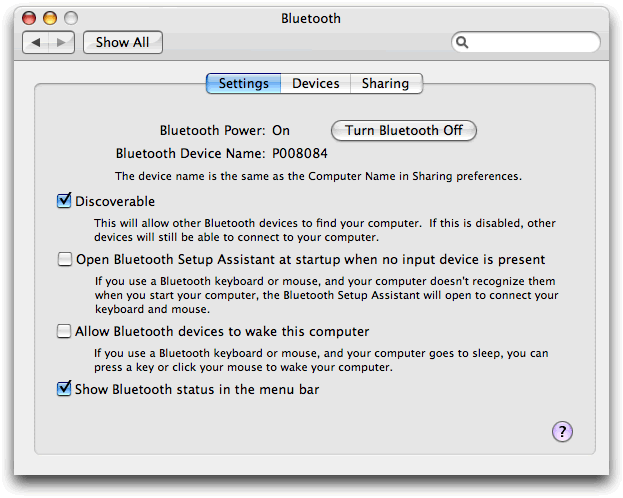
Task: Close the Bluetooth preferences window
Action: (30, 18)
